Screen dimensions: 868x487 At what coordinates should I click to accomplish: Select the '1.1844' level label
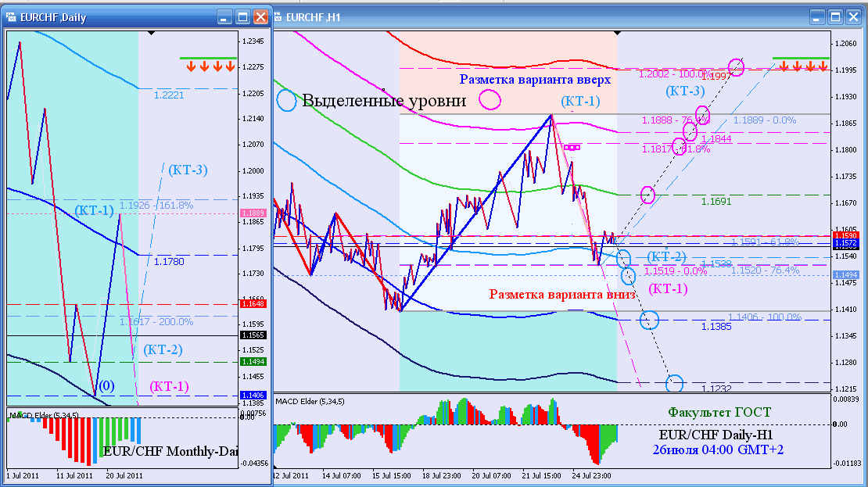click(x=716, y=139)
